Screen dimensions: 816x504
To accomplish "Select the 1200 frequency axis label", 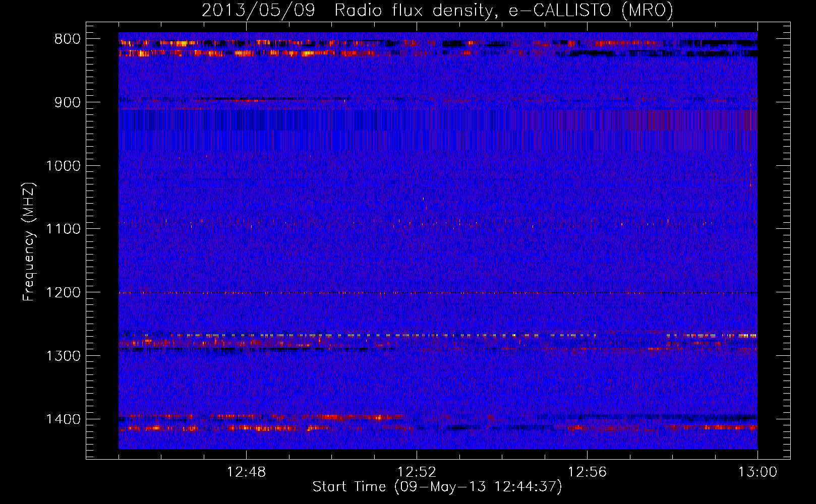I will (64, 293).
